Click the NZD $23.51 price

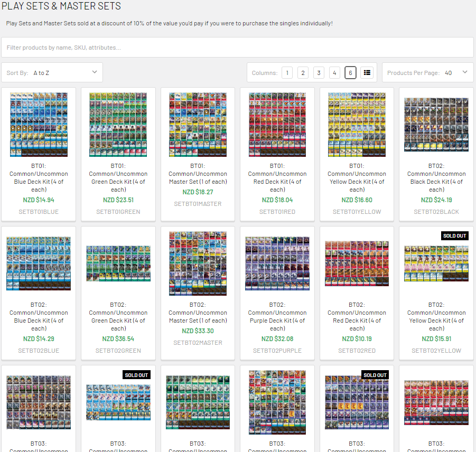pos(118,200)
